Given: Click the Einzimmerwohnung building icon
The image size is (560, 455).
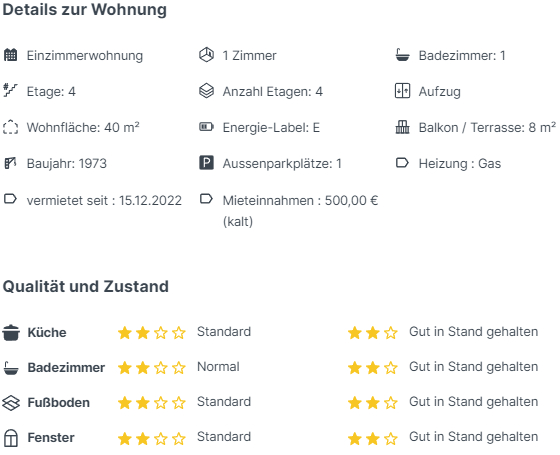Looking at the screenshot, I should click(x=10, y=55).
